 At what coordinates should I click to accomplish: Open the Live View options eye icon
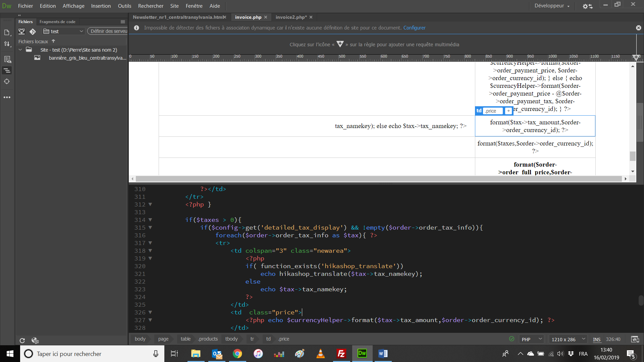tap(7, 60)
